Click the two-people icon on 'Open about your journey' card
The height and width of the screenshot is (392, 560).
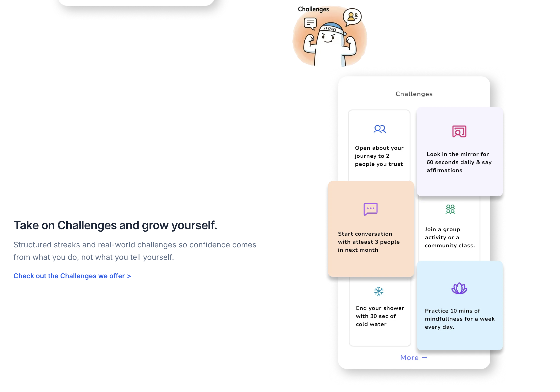(x=380, y=129)
